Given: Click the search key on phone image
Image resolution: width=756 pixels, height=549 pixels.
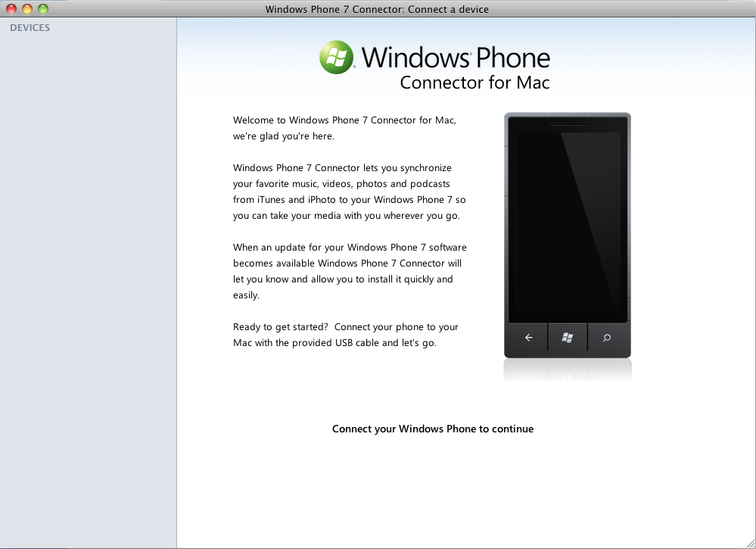Looking at the screenshot, I should [x=606, y=338].
